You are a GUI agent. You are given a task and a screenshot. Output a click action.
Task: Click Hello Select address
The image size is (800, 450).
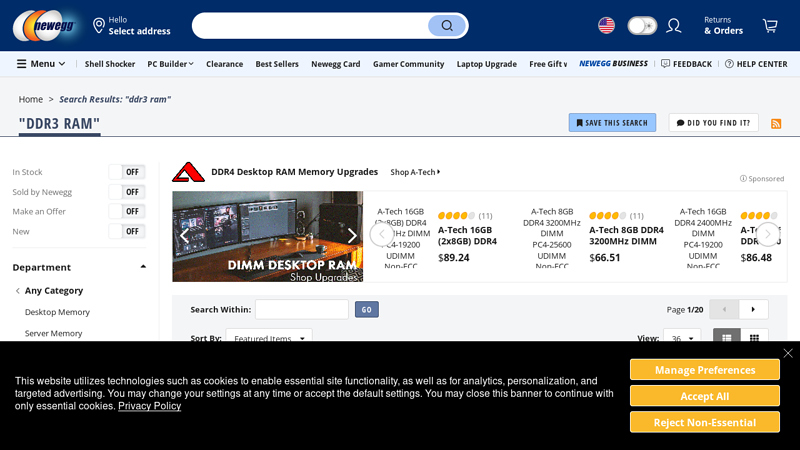pyautogui.click(x=139, y=26)
